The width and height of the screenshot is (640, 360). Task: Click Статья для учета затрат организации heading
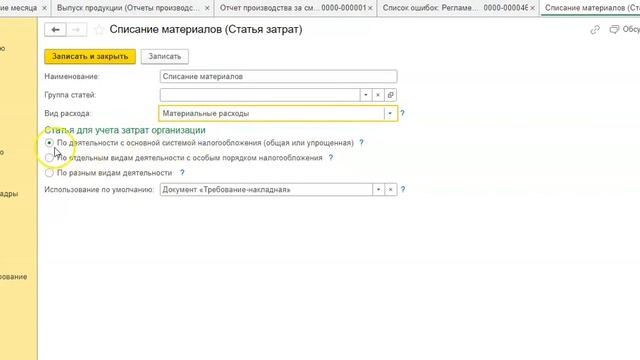125,130
